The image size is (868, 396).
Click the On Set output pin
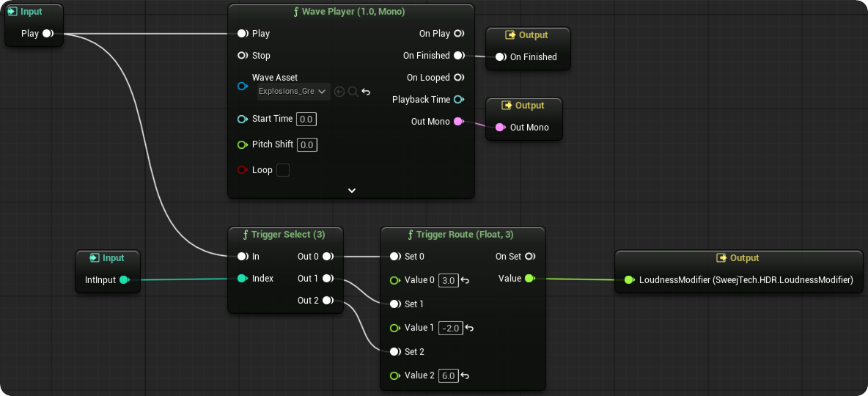pyautogui.click(x=529, y=257)
